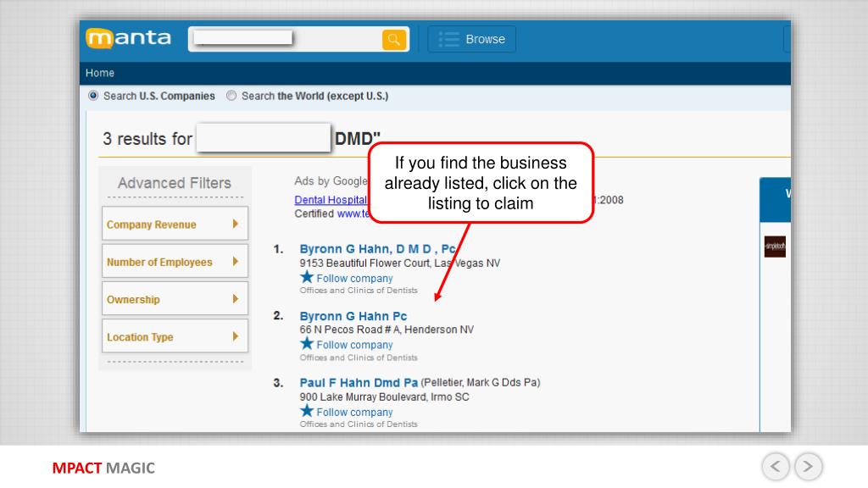Click '900 Lake Murray Boulevard' address
This screenshot has width=868, height=488.
point(364,397)
